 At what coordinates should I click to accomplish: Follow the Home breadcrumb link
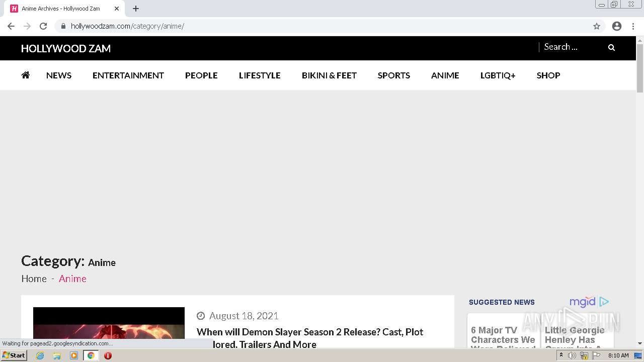(x=34, y=279)
